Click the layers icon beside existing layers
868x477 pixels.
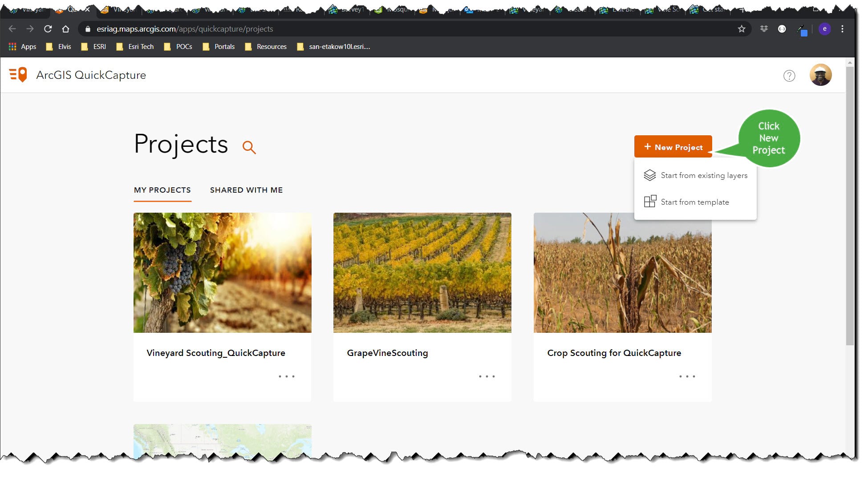click(650, 175)
